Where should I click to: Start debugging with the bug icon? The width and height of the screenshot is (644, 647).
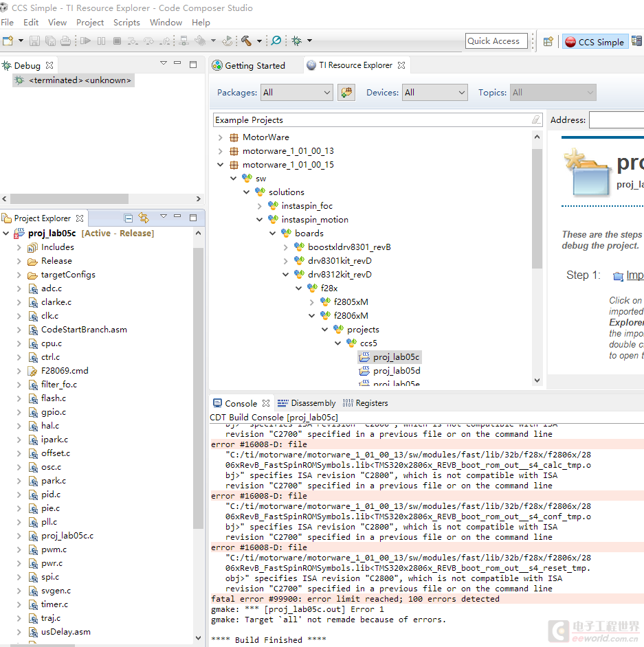(297, 41)
